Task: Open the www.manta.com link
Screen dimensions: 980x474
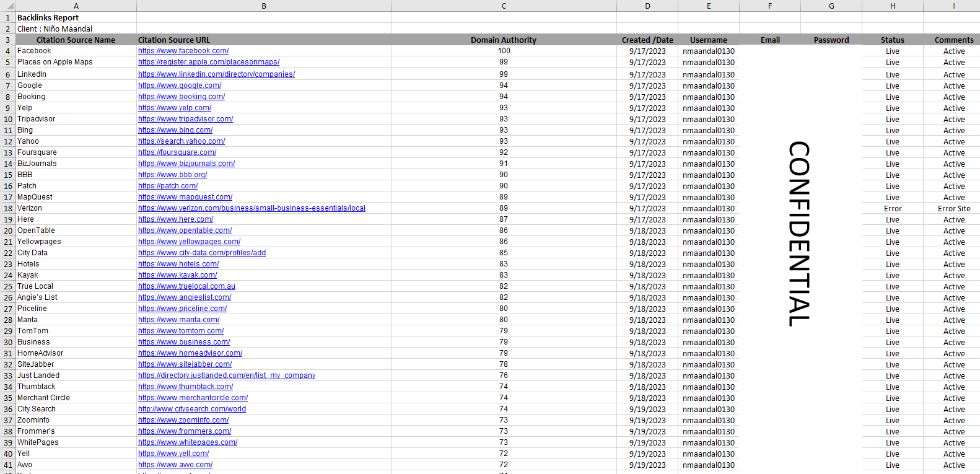Action: [x=179, y=320]
